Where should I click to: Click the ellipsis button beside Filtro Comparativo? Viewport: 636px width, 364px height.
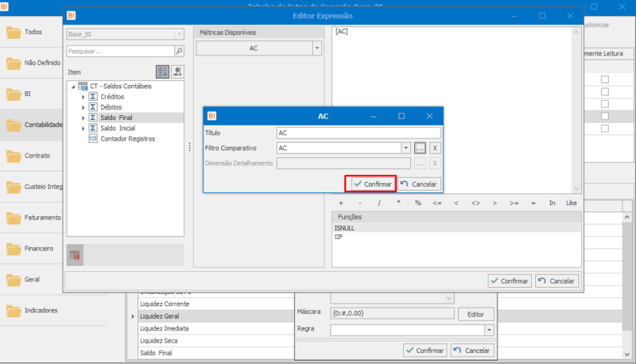[x=420, y=148]
